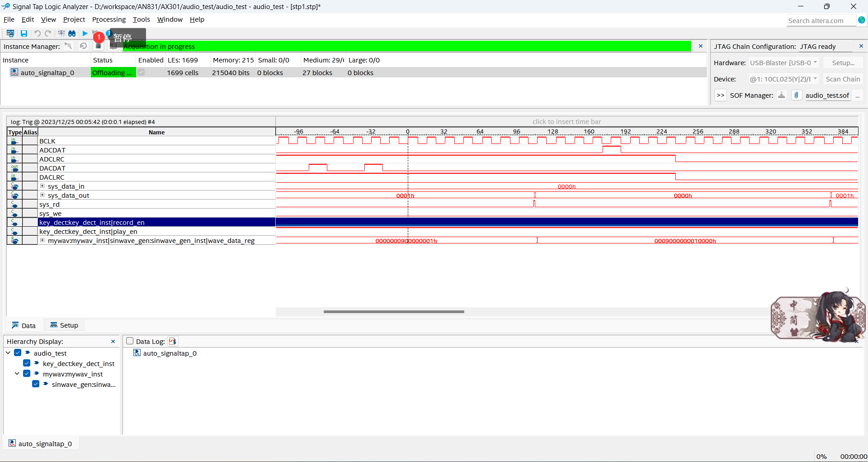Click the Quartus project window toolbar icon
868x462 pixels.
(x=10, y=33)
